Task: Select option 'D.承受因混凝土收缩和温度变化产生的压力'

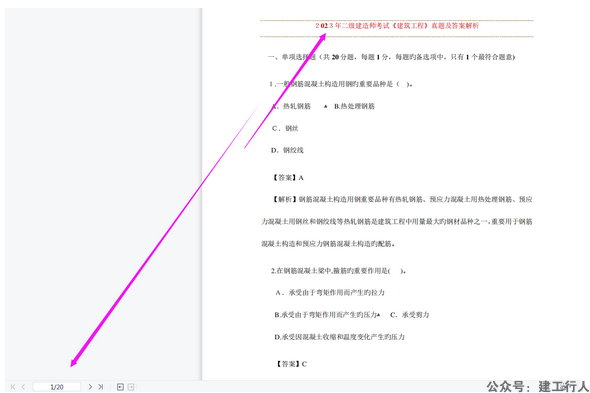Action: (339, 337)
